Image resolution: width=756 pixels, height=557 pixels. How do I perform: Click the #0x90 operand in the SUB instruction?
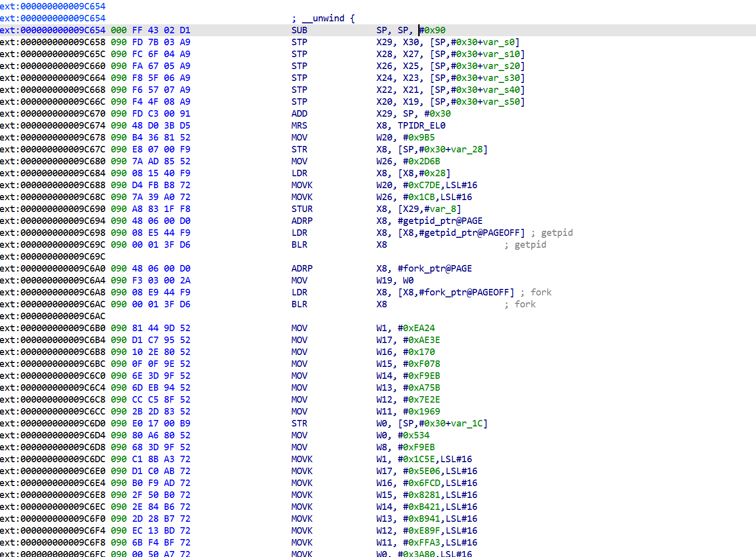433,30
